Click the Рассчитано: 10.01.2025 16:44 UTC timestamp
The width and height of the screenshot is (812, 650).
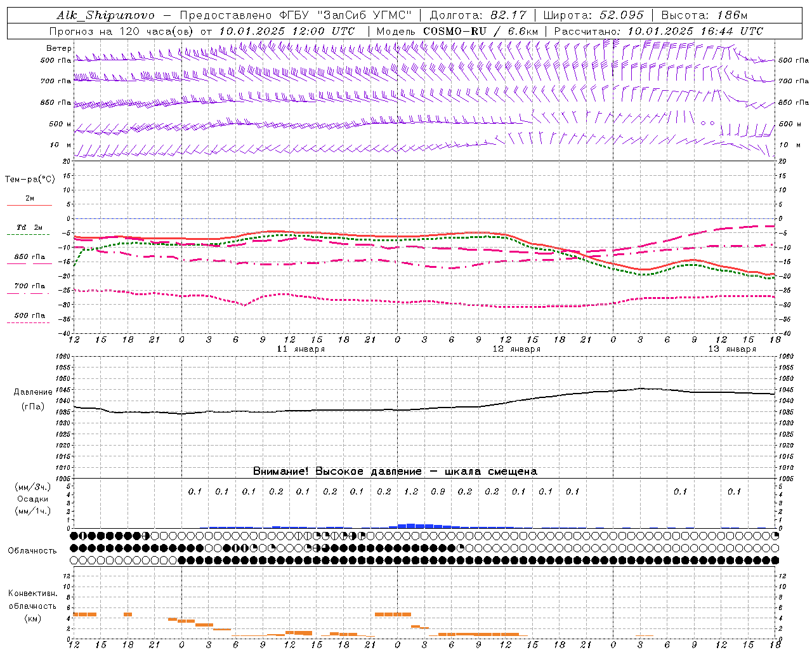click(659, 31)
